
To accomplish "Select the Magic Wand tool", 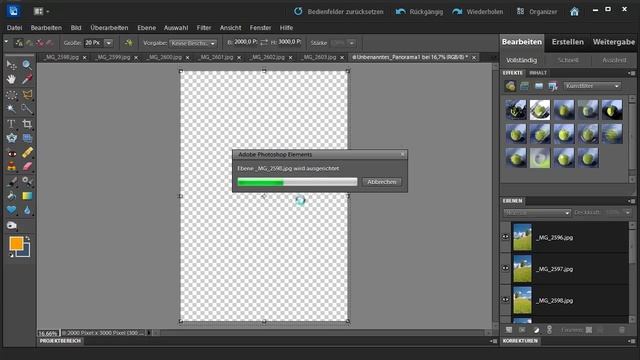I will point(11,109).
